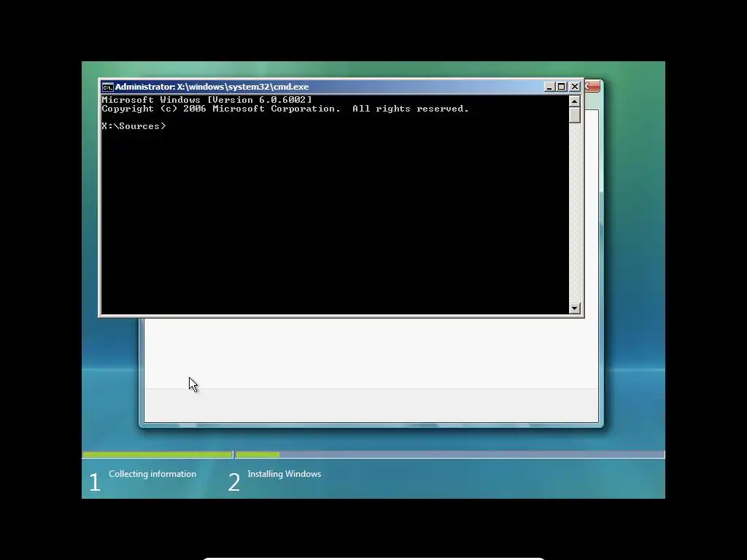Maximize the command prompt window
Screen dimensions: 747x560
562,87
